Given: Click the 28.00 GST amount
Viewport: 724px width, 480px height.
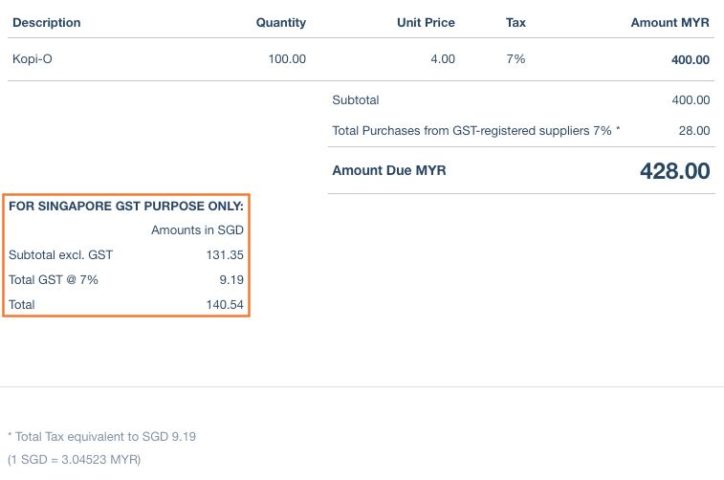Looking at the screenshot, I should click(694, 130).
